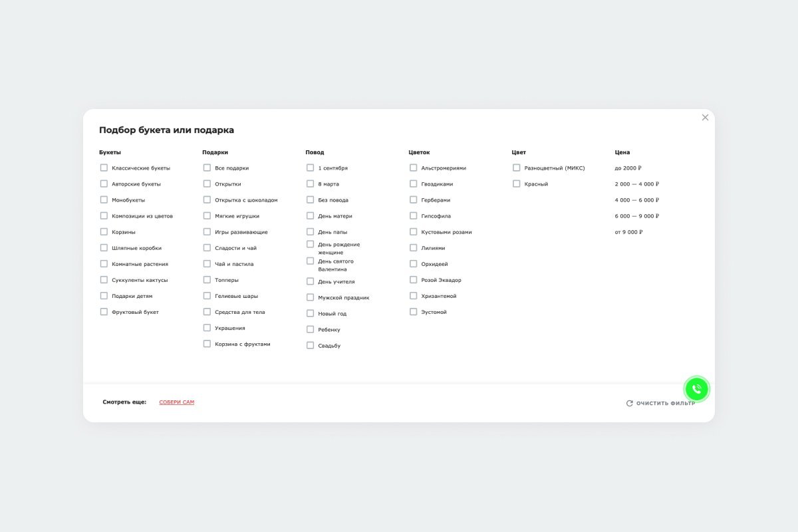Check the Гелиевые шары checkbox
Viewport: 798px width, 532px height.
tap(207, 295)
